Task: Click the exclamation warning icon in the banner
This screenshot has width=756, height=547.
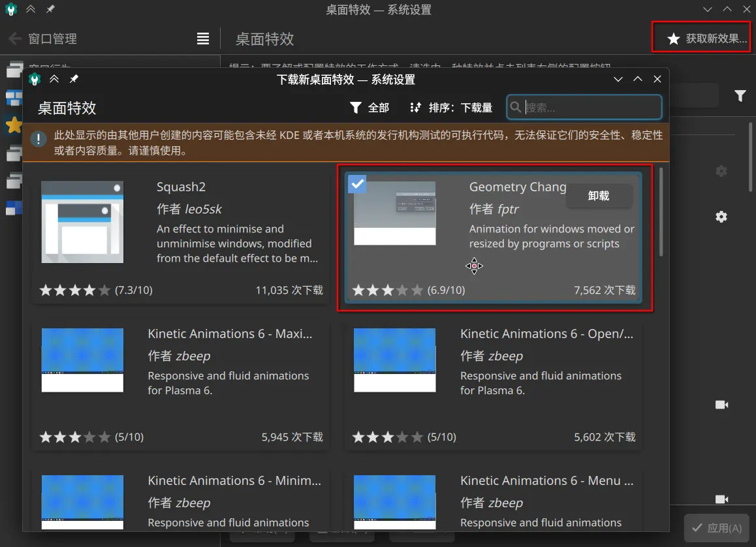Action: point(40,139)
